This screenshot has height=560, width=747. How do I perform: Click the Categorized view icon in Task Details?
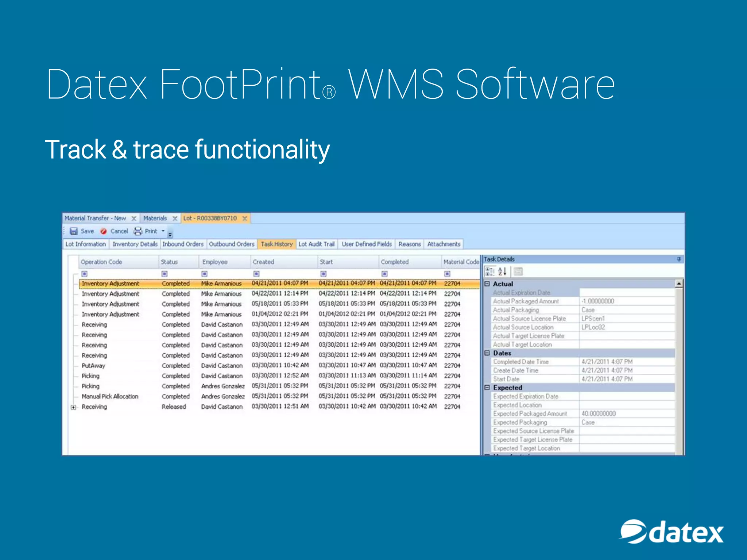tap(489, 271)
